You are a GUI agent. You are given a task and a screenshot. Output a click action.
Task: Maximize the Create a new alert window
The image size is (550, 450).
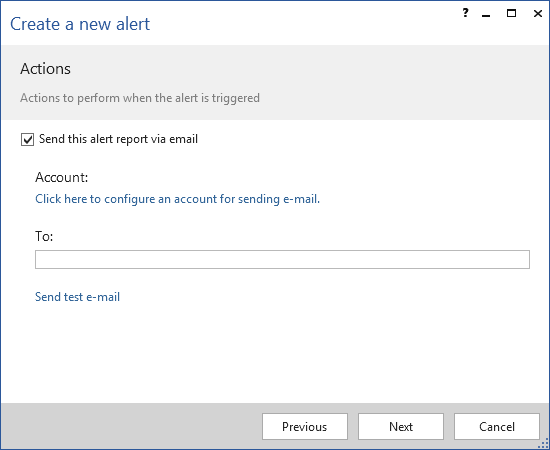[511, 13]
